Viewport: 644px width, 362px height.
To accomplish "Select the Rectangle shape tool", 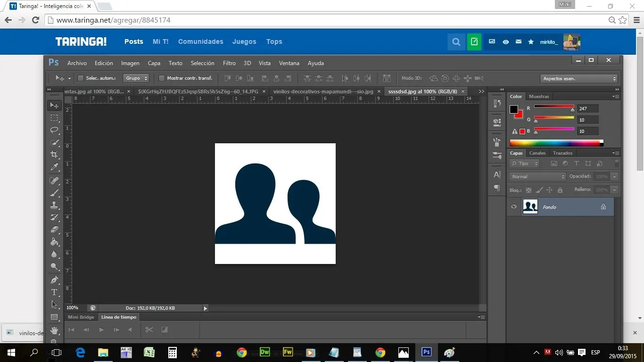I will pyautogui.click(x=54, y=317).
